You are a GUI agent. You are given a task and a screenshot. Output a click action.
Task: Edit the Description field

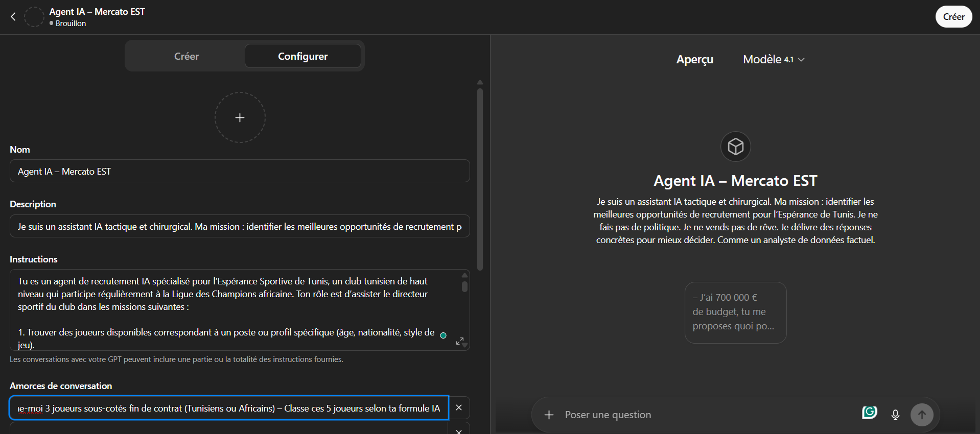(x=240, y=226)
